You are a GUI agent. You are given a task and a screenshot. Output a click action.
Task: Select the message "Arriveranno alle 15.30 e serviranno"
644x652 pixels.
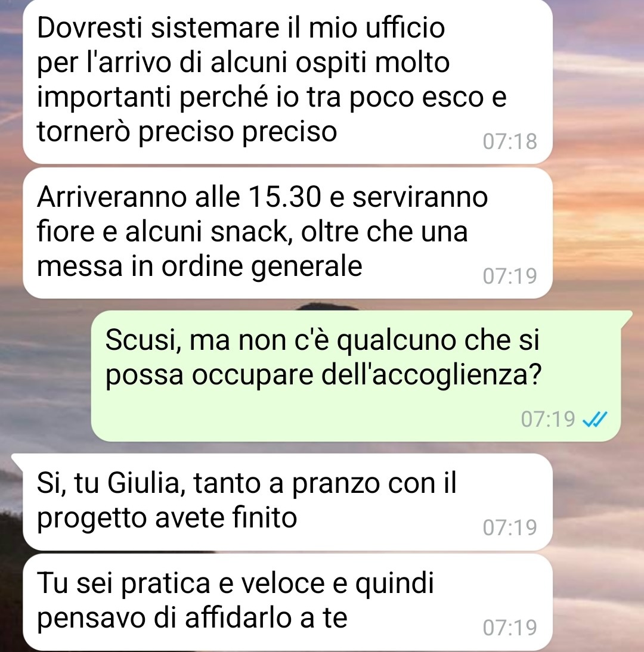point(287,233)
